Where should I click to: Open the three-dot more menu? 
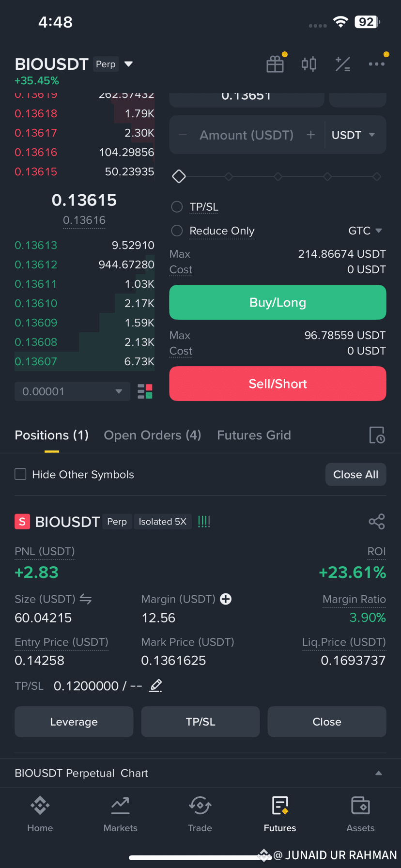(x=377, y=64)
